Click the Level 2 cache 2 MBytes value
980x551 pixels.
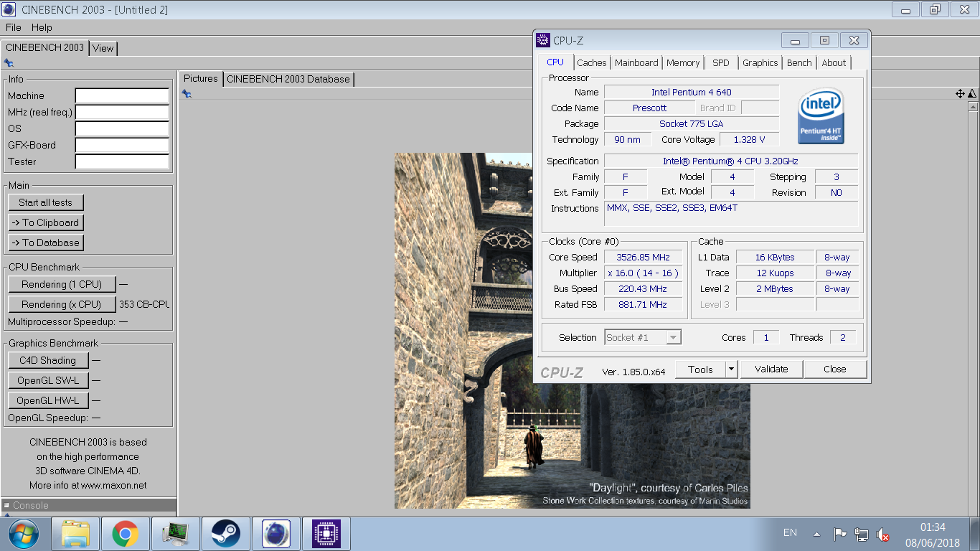(x=775, y=289)
